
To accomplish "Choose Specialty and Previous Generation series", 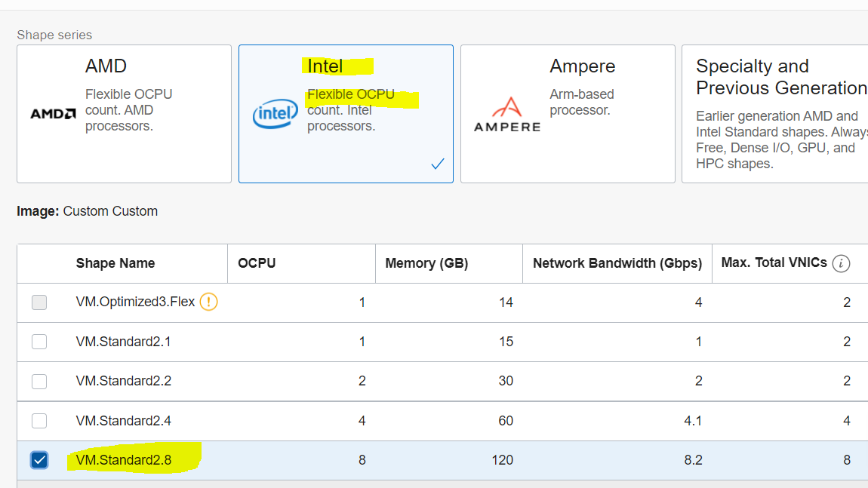I will click(x=774, y=113).
